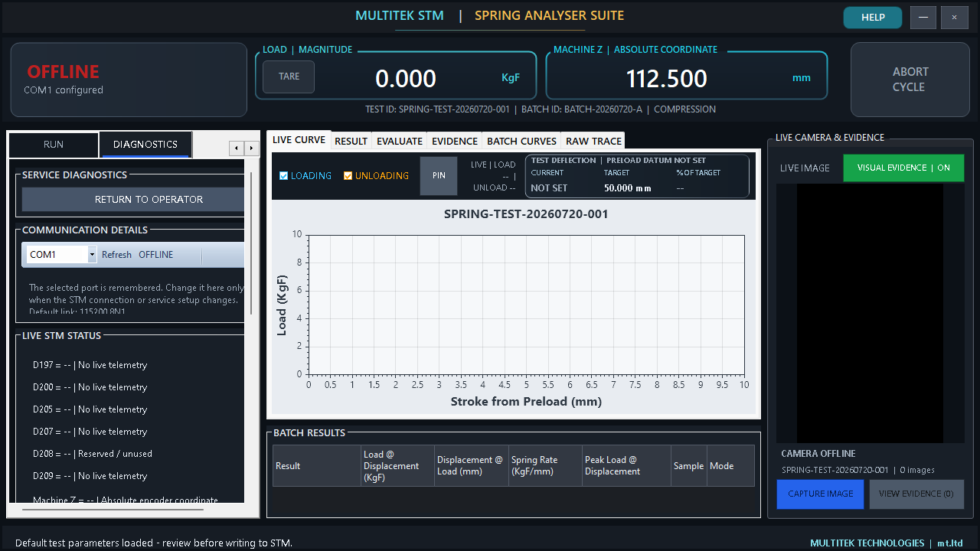
Task: Click 'COM1 configured' status text
Action: [64, 90]
